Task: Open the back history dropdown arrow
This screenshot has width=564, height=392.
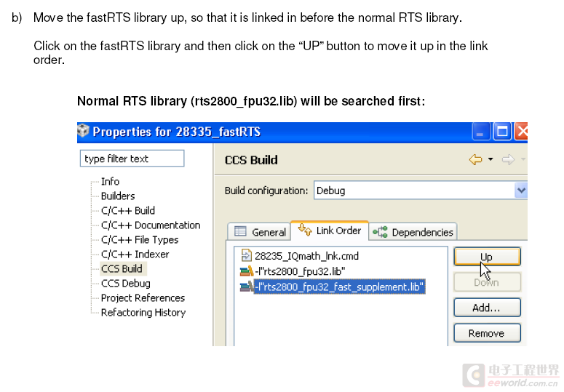Action: tap(490, 159)
